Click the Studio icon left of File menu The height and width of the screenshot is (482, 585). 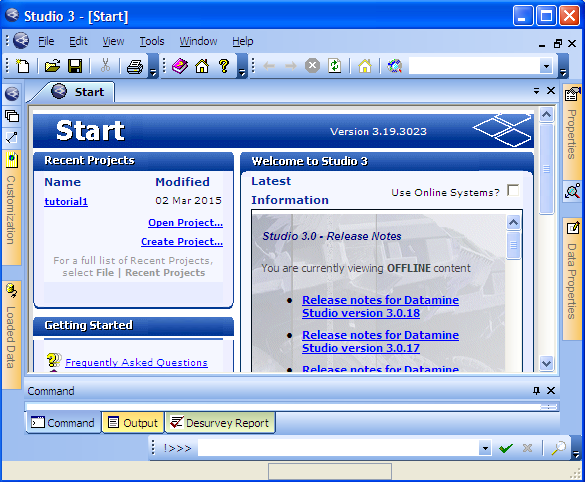click(x=21, y=40)
